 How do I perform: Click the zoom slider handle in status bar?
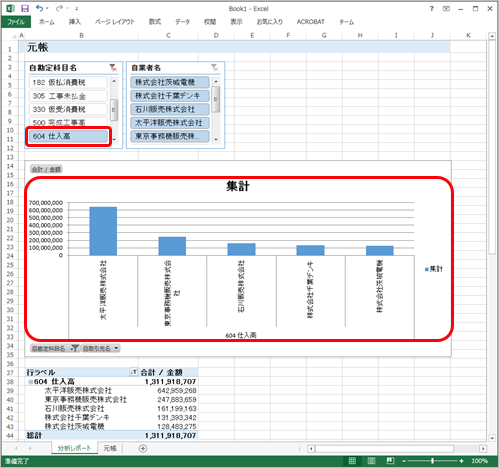[x=432, y=461]
